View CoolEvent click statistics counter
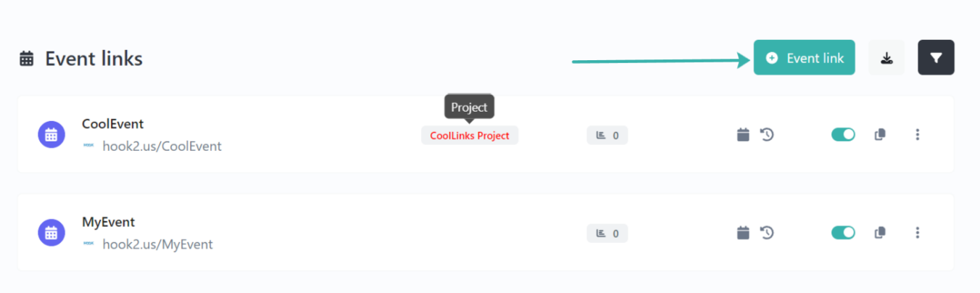 [607, 135]
